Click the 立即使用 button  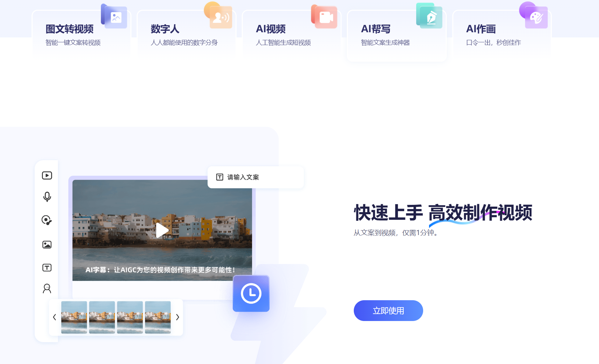[388, 311]
